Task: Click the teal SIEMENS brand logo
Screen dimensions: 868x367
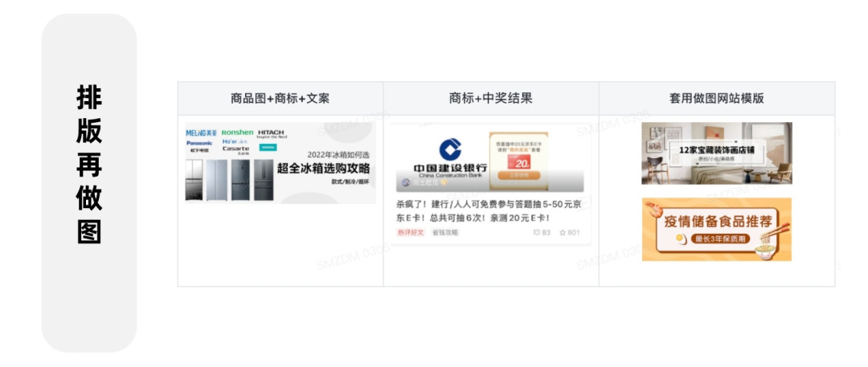Action: [x=268, y=147]
